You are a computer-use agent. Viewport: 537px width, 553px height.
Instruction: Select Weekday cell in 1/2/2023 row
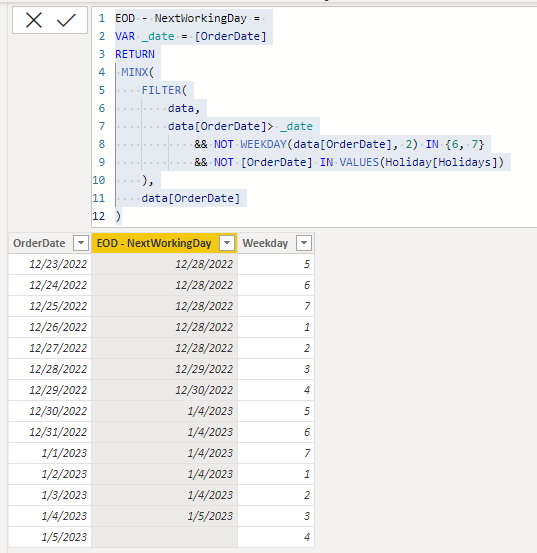click(276, 474)
